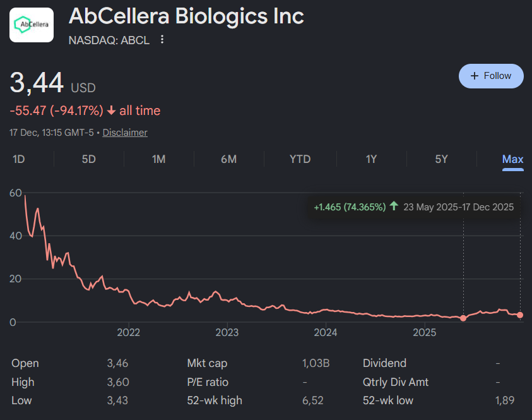Click the initial price peak near 60

(25, 197)
